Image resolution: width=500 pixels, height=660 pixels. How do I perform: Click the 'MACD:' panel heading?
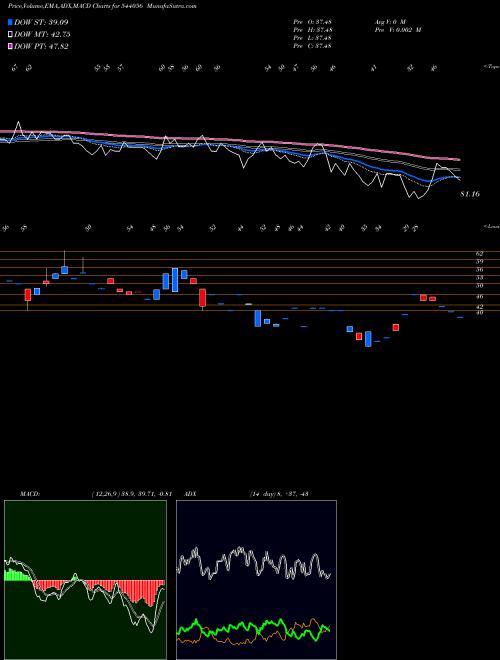point(30,494)
